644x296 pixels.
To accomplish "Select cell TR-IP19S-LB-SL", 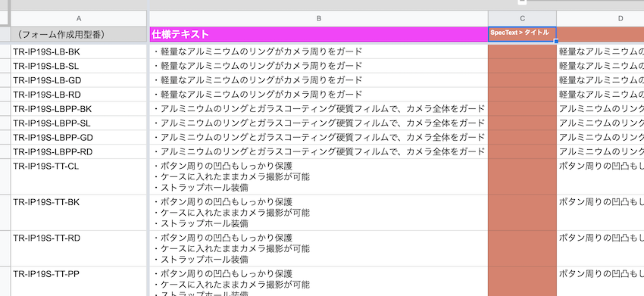I will pos(79,66).
